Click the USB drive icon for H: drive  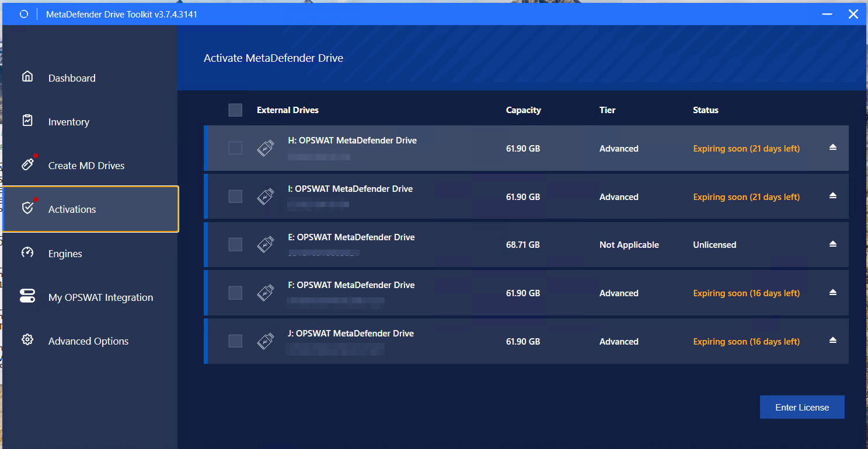tap(266, 149)
